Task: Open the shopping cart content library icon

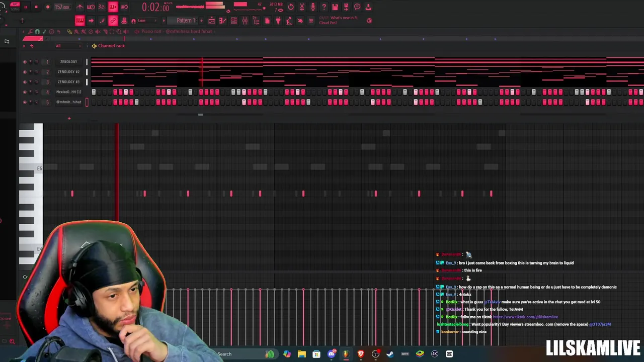Action: pyautogui.click(x=311, y=21)
